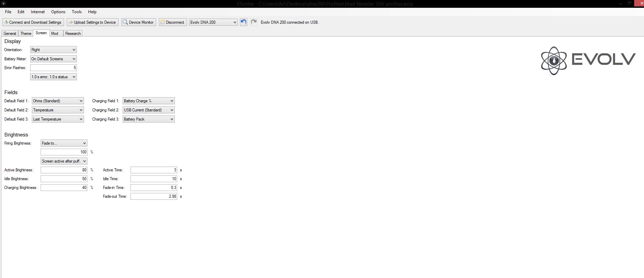Switch to the Research tab
Image resolution: width=644 pixels, height=278 pixels.
tap(73, 34)
